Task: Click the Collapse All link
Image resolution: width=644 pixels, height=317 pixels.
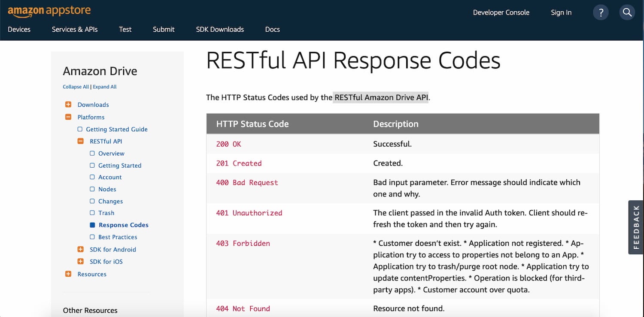Action: (x=75, y=86)
